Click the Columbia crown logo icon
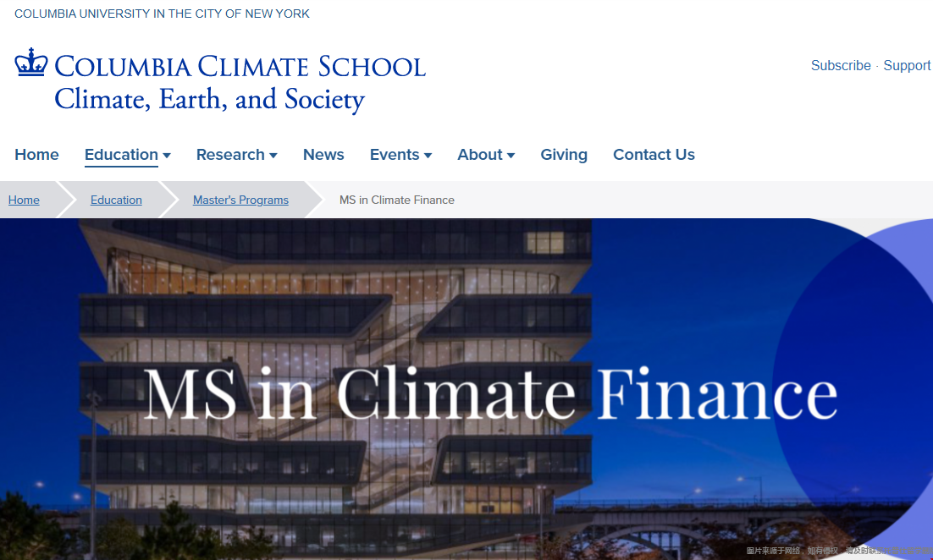 pyautogui.click(x=30, y=63)
